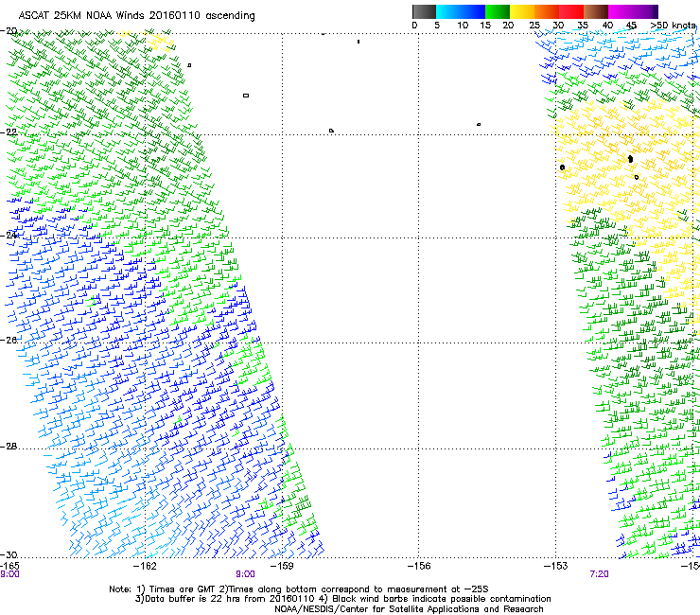Click the NOAA/NESDIS credit line

click(409, 609)
